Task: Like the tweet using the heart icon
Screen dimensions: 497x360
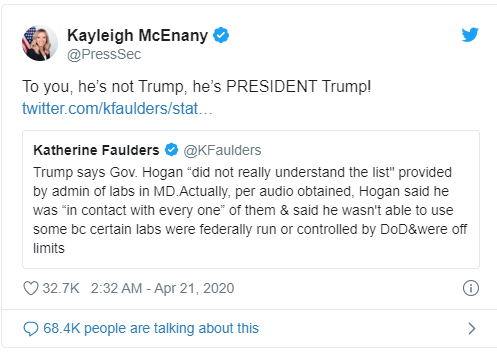Action: (x=31, y=288)
